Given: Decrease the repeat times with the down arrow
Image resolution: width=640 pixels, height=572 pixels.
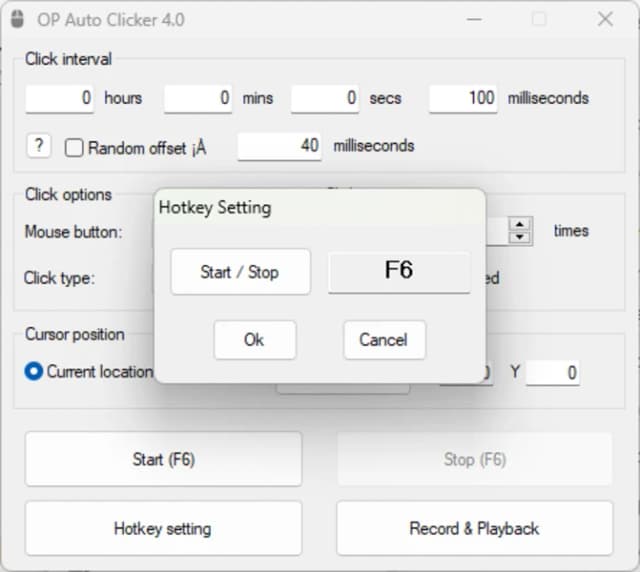Looking at the screenshot, I should click(x=520, y=237).
